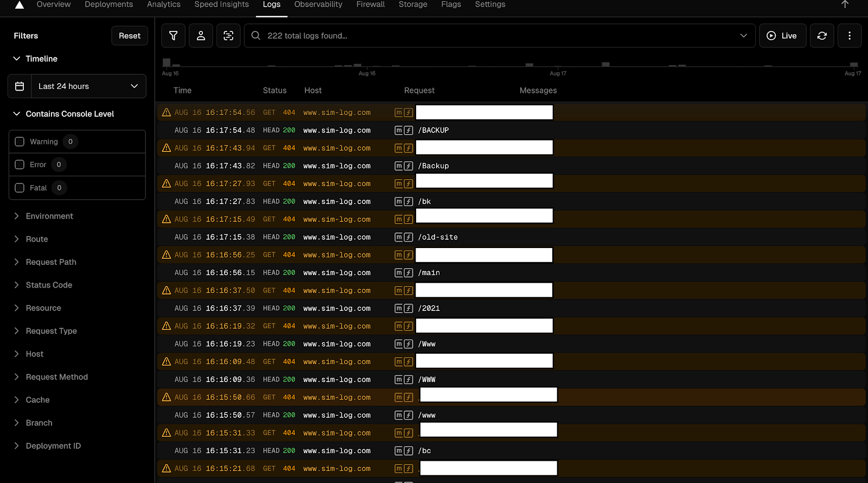
Task: Click warning triangle on 16:16:56.25 log row
Action: point(167,255)
